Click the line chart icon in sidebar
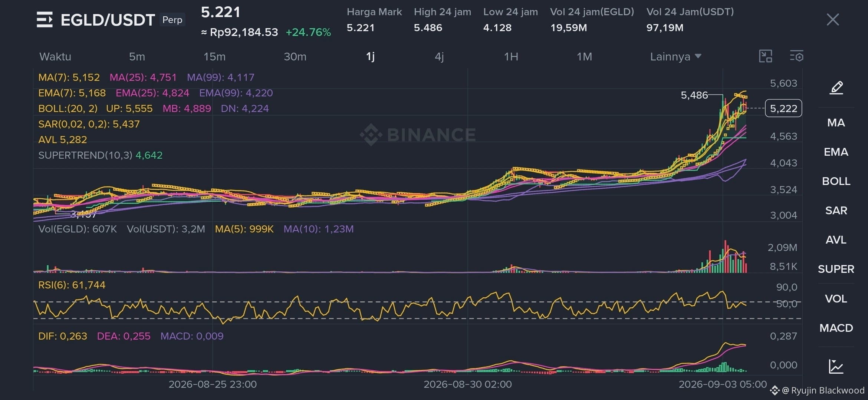The width and height of the screenshot is (868, 400). (836, 366)
